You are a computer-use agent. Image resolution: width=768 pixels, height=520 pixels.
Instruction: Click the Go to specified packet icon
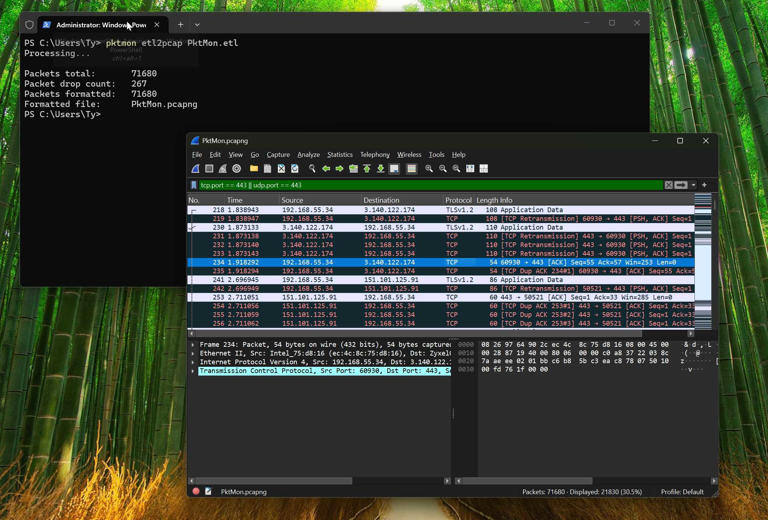coord(353,168)
